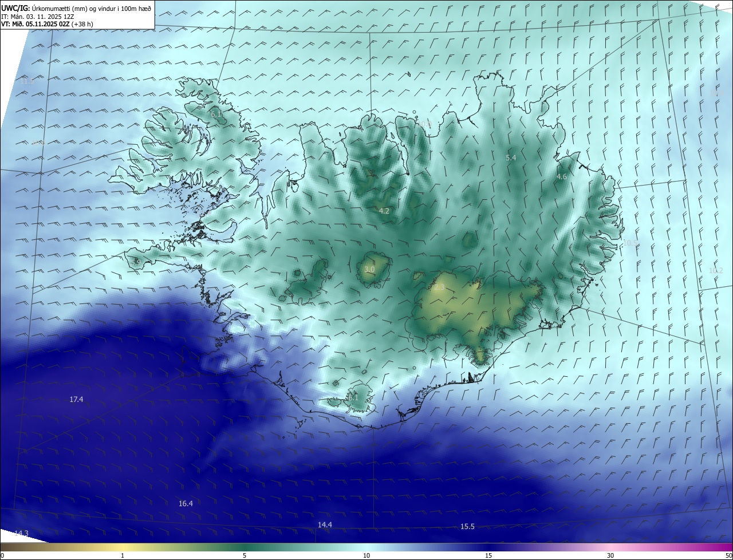
Task: Click the 3.0 value on the glacier
Action: tap(369, 269)
